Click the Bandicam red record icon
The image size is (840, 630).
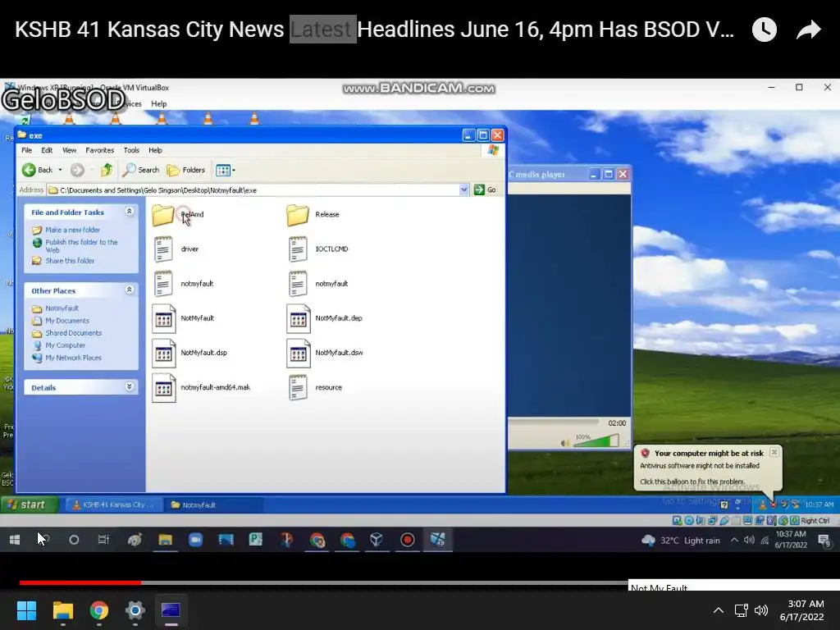407,540
